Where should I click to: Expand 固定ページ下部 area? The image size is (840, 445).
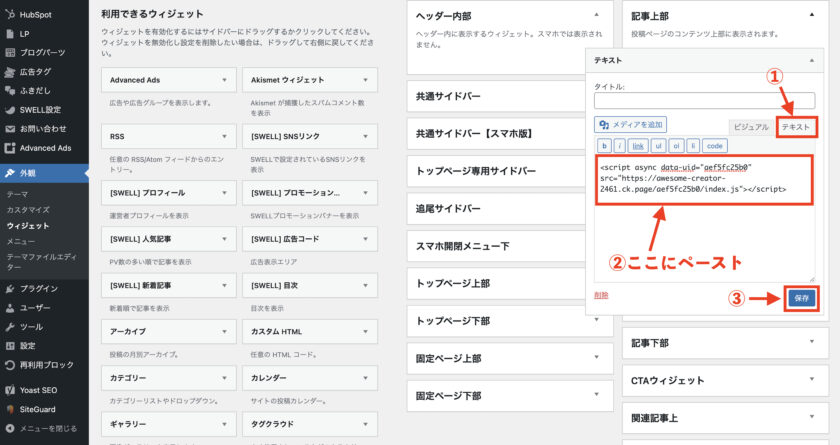click(x=596, y=395)
